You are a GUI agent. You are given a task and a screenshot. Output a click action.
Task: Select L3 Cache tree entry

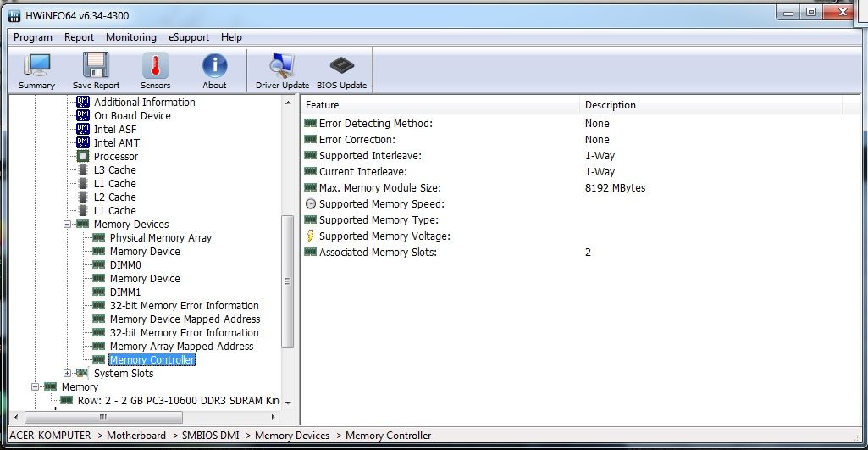(114, 170)
